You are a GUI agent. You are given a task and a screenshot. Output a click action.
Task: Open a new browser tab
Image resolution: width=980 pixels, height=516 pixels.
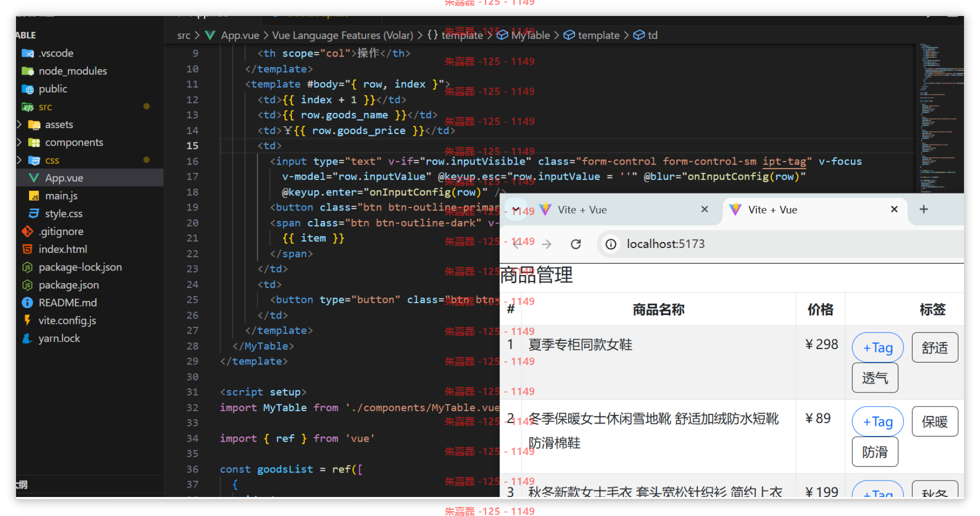924,209
